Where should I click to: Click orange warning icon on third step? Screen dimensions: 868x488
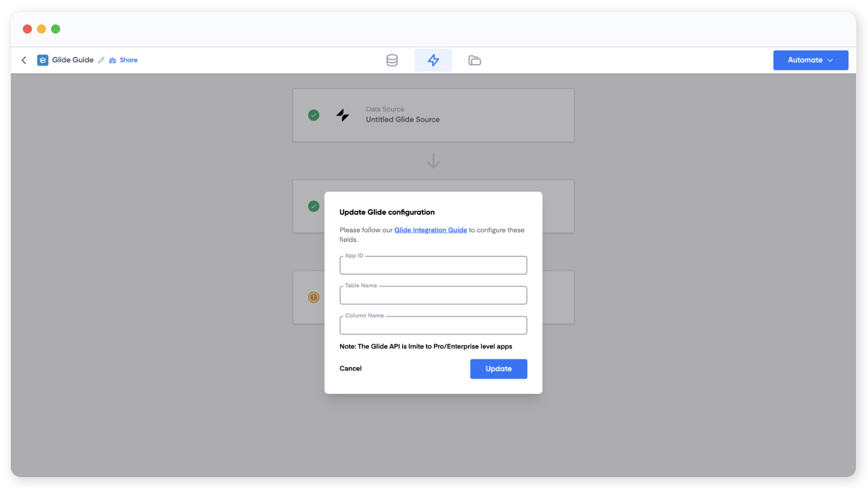click(x=314, y=297)
